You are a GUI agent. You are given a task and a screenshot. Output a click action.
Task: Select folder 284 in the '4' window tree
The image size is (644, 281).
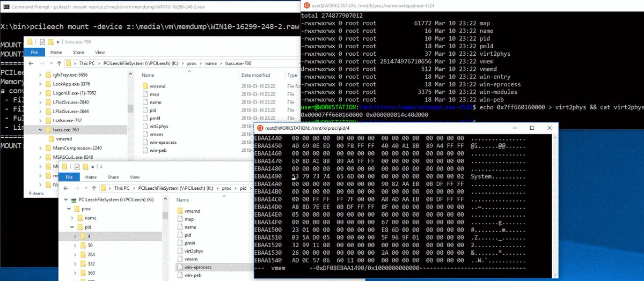(89, 254)
